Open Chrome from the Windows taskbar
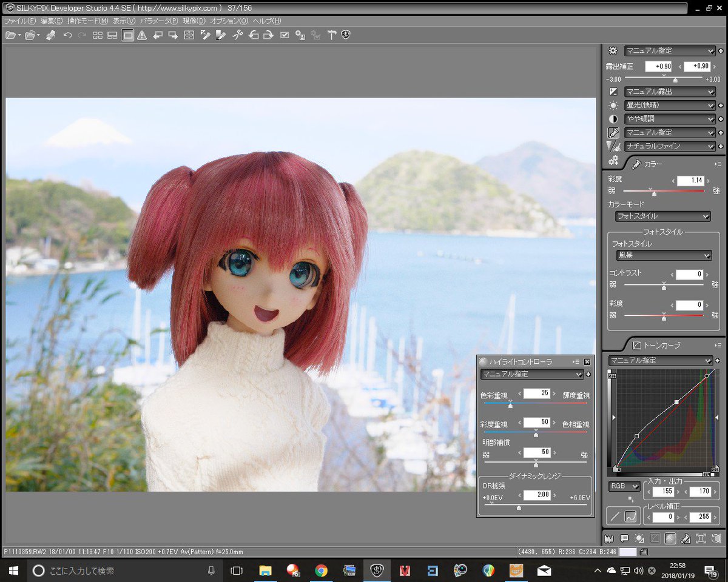This screenshot has height=582, width=728. 322,570
